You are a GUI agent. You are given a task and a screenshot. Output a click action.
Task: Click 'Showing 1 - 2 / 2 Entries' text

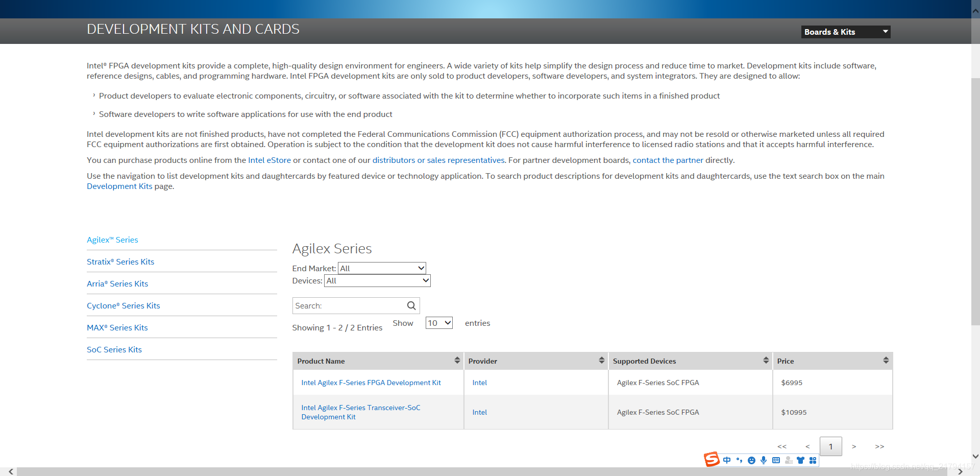[337, 327]
